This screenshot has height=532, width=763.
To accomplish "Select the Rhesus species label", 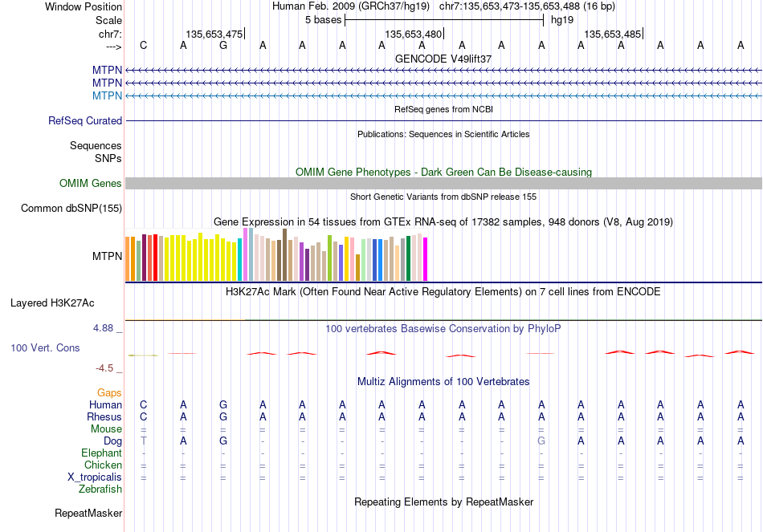I will coord(104,416).
